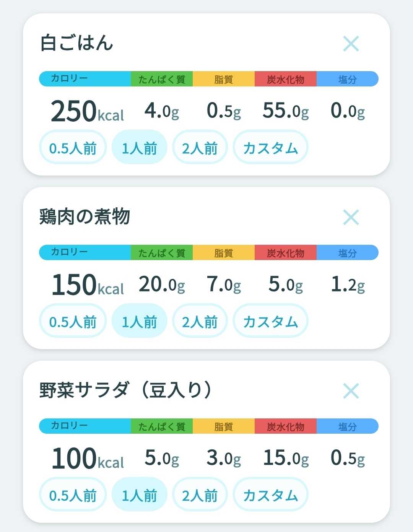Select 2人前 for 白ごはん
413x532 pixels.
coord(200,147)
